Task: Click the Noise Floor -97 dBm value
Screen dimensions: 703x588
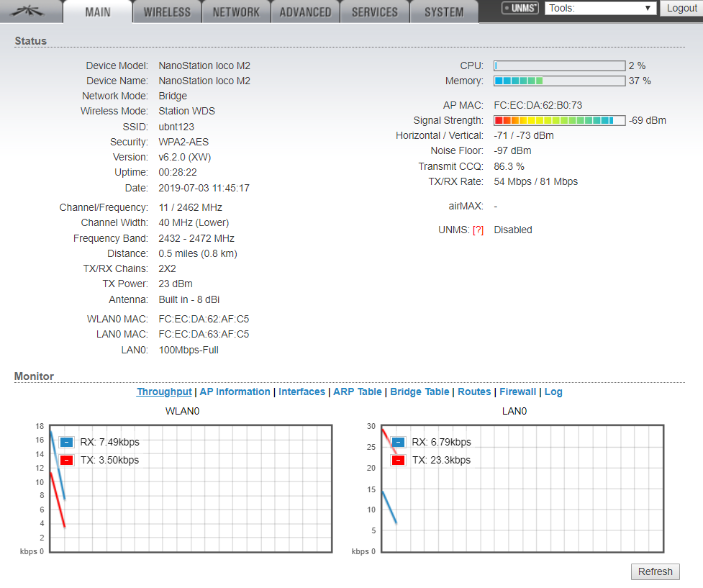Action: (512, 150)
